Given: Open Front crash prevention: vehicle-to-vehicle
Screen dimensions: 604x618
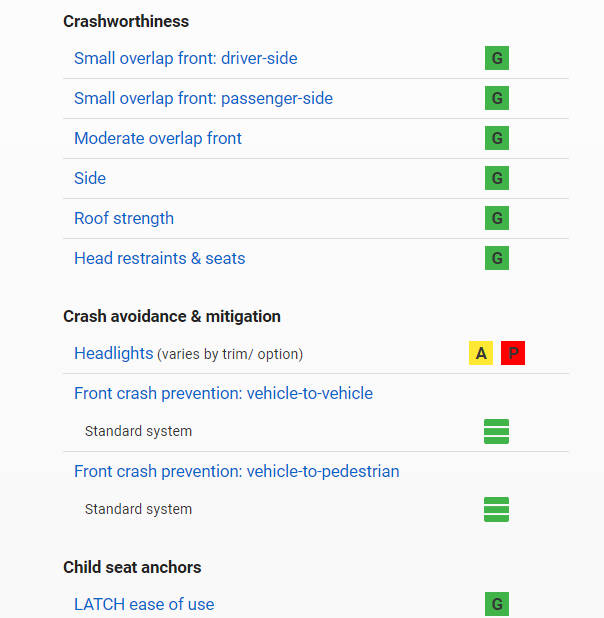Looking at the screenshot, I should 223,393.
